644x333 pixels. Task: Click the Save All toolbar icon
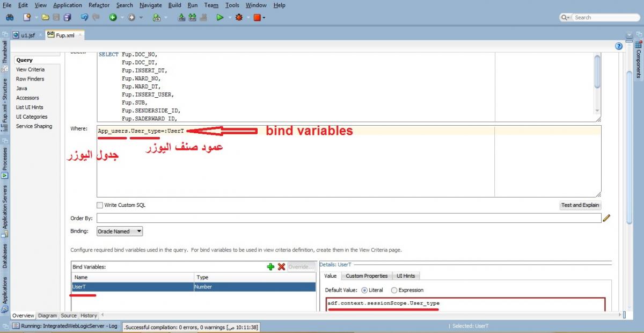point(68,17)
